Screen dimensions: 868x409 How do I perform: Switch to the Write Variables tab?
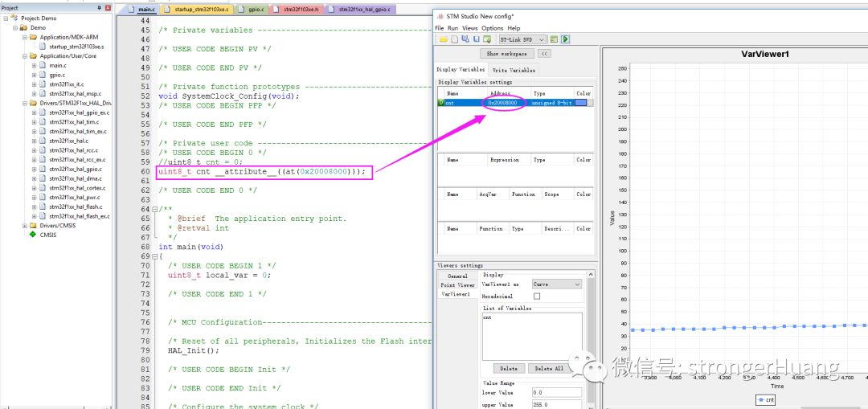tap(514, 70)
